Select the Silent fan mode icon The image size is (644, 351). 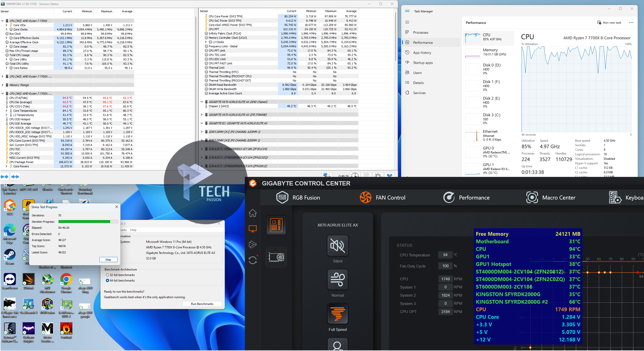pos(337,246)
